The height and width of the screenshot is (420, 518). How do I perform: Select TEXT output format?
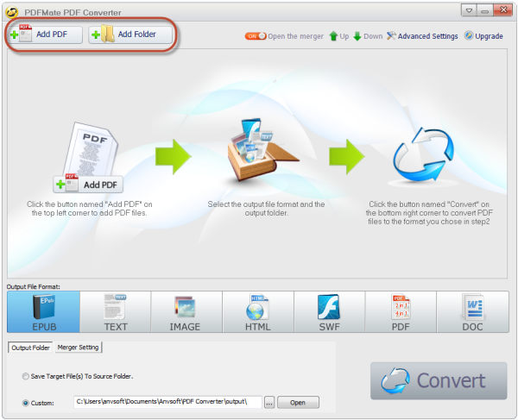pos(116,312)
